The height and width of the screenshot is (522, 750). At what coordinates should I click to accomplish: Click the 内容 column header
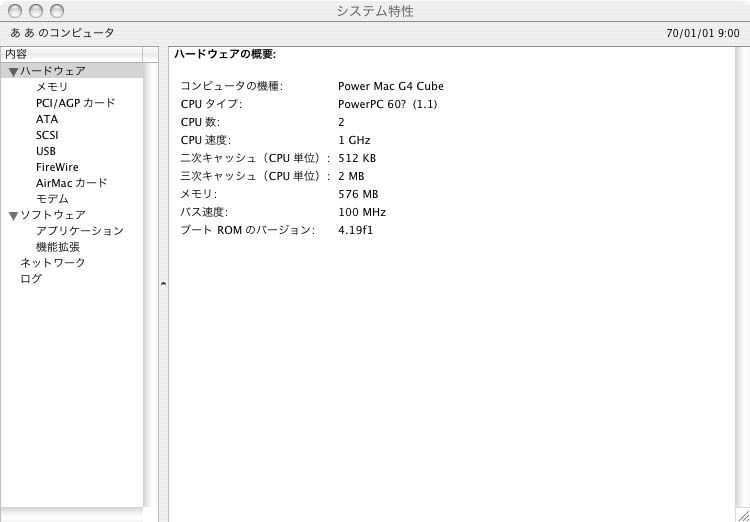point(71,54)
